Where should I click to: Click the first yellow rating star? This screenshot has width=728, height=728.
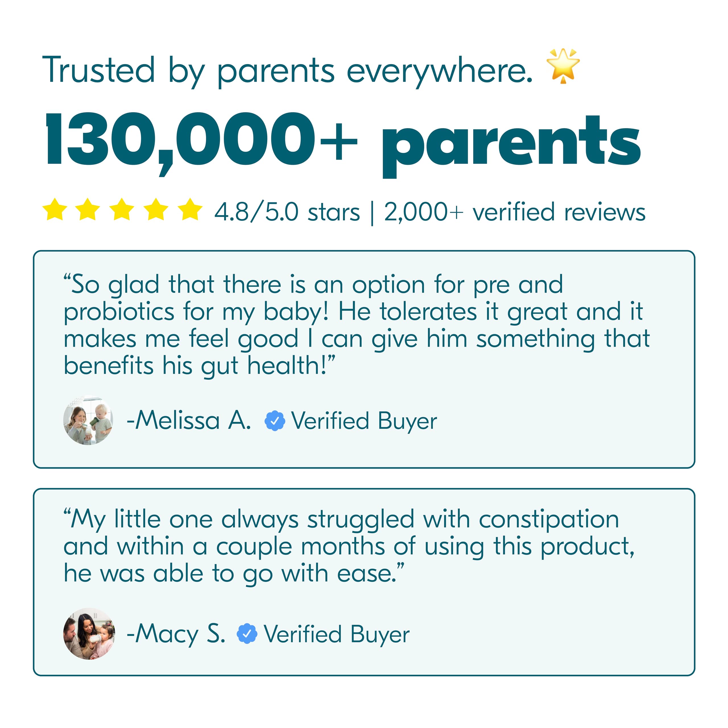[55, 209]
